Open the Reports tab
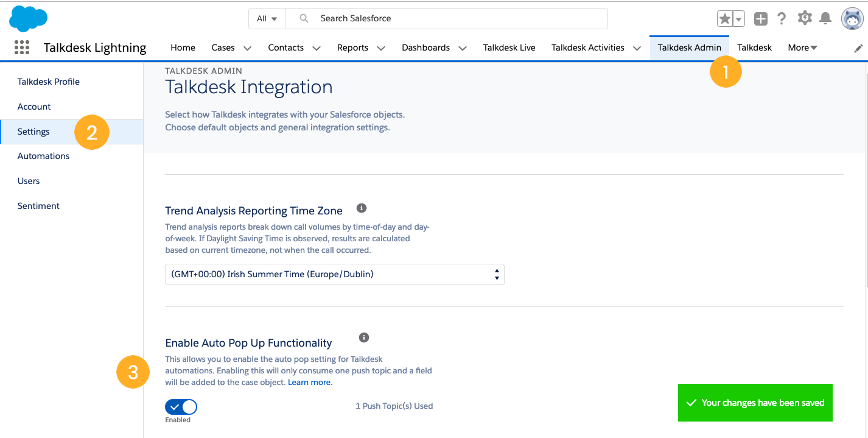This screenshot has width=868, height=438. point(352,48)
